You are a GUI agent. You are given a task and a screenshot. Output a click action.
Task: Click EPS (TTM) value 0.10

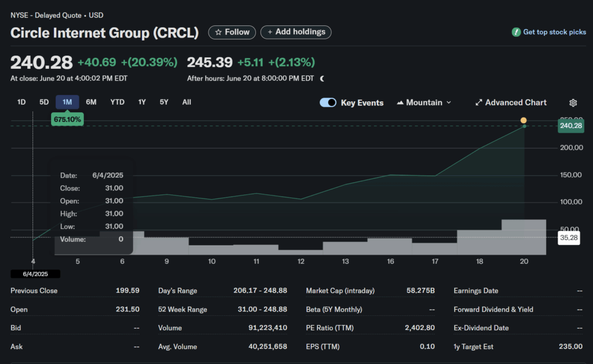[x=427, y=347]
